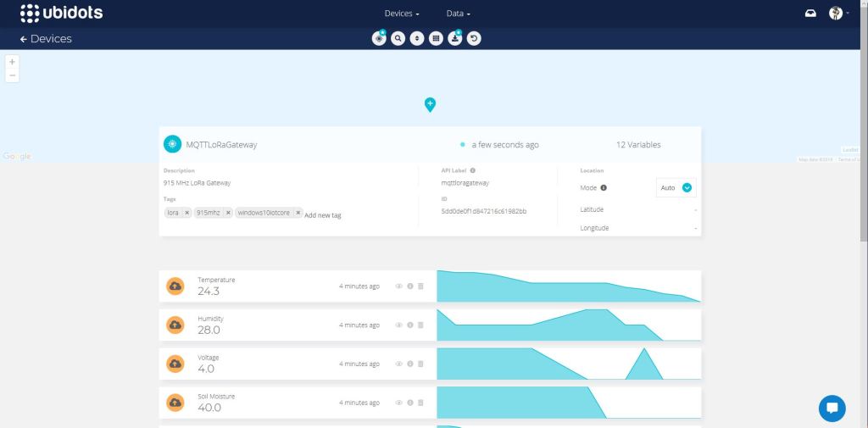Open the Devices menu in top bar
868x428 pixels.
401,14
